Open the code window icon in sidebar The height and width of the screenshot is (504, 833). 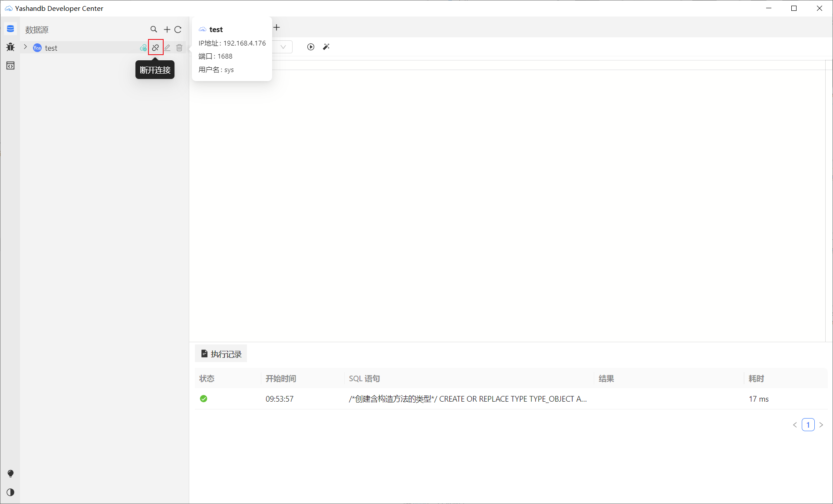[x=10, y=65]
